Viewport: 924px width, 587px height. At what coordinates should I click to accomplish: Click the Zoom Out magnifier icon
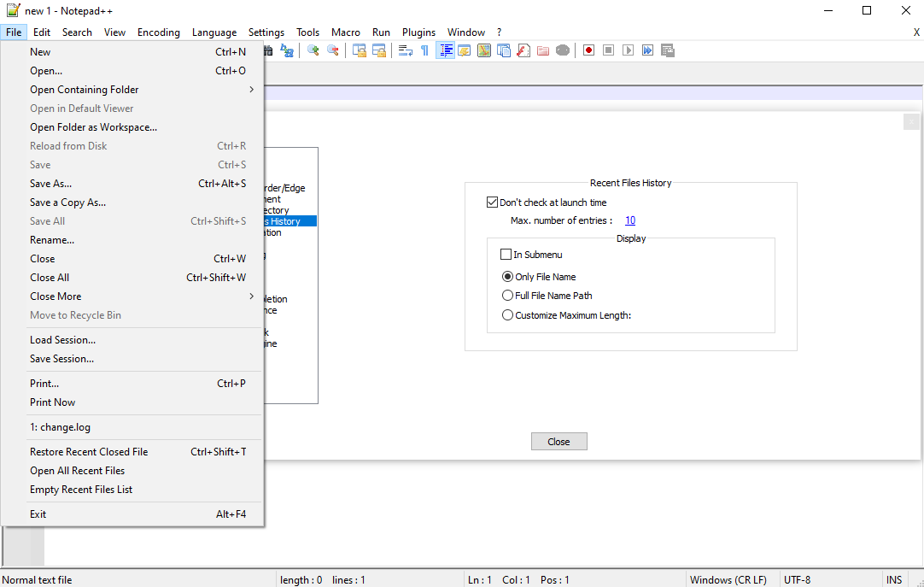coord(333,50)
